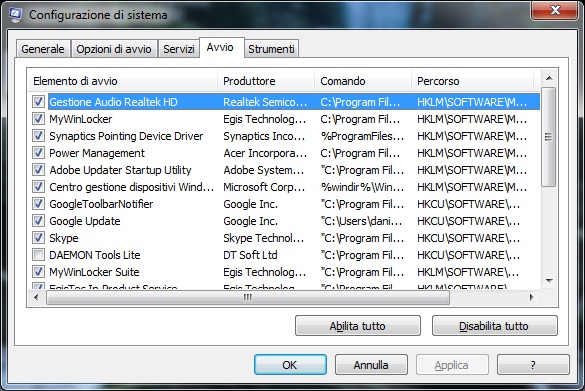This screenshot has width=585, height=391.
Task: Click the horizontal scrollbar thumb
Action: [x=248, y=297]
